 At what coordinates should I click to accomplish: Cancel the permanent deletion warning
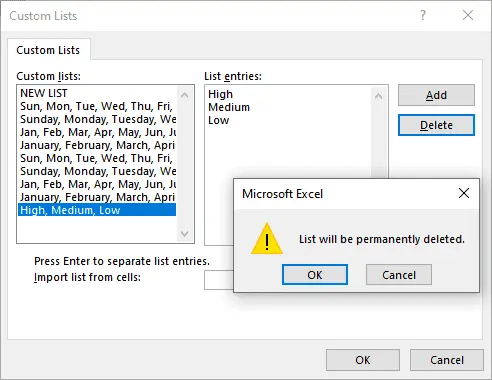[399, 275]
